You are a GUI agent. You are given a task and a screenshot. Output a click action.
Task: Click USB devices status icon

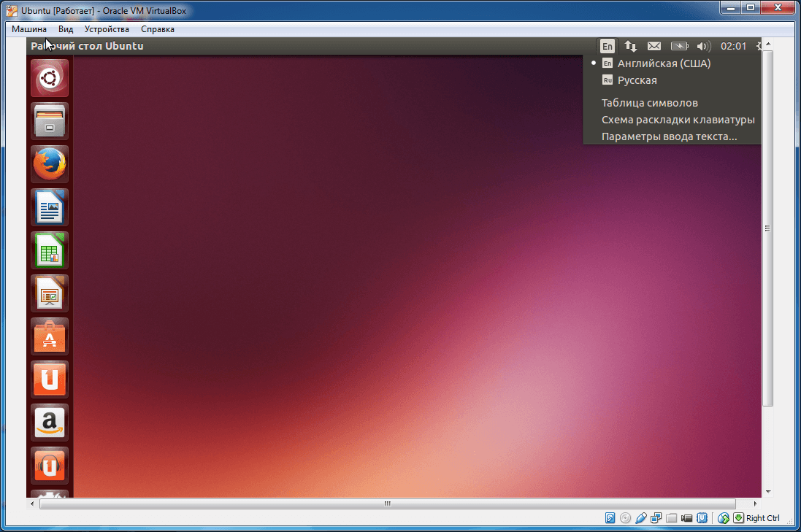640,517
